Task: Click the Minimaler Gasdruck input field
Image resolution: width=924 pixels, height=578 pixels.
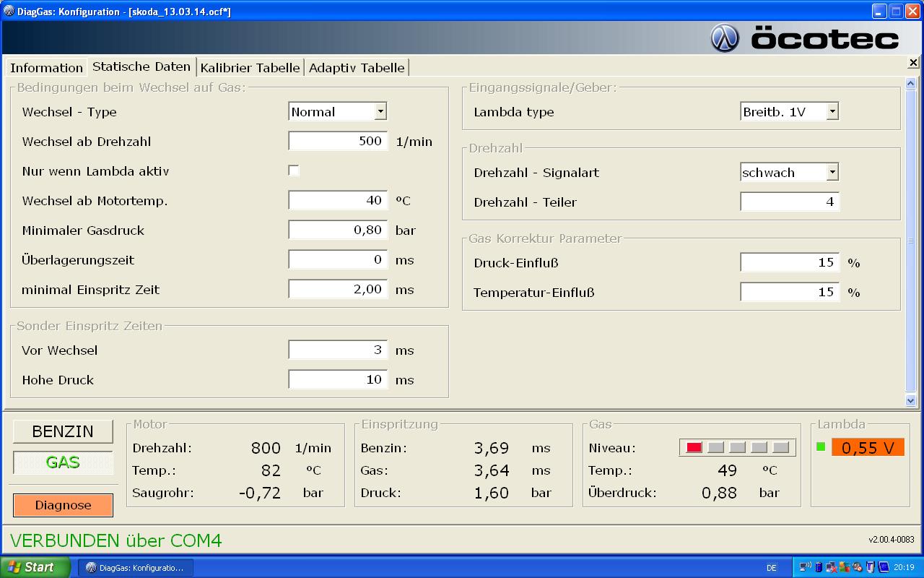Action: (x=338, y=230)
